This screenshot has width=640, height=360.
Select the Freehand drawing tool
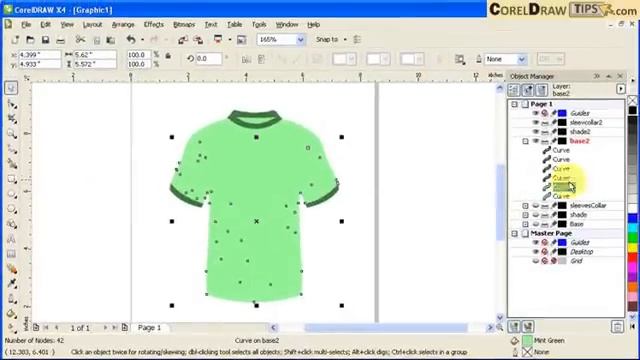click(11, 149)
